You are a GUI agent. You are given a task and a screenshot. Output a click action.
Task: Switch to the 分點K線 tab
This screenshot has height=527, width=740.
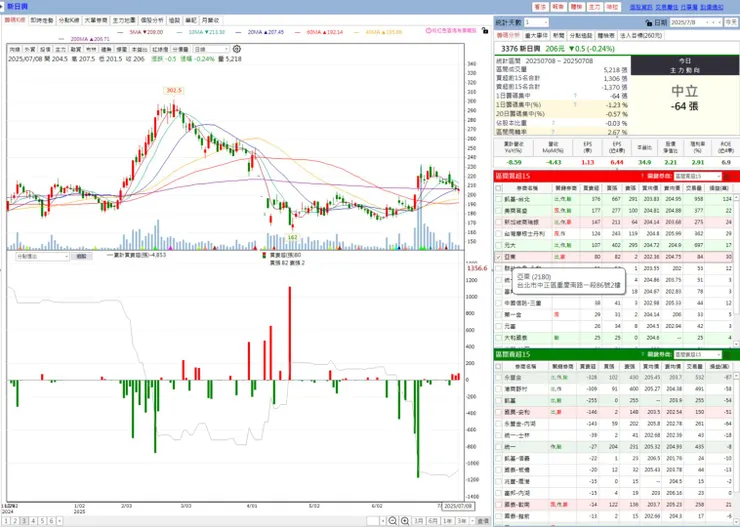click(x=69, y=20)
